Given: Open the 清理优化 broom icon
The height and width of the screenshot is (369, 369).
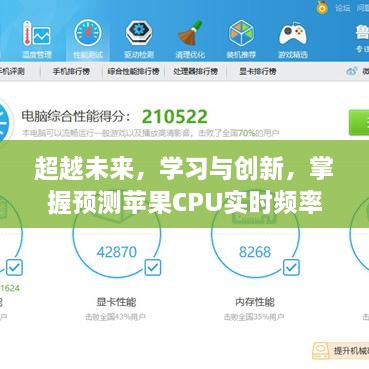Looking at the screenshot, I should pyautogui.click(x=190, y=33).
